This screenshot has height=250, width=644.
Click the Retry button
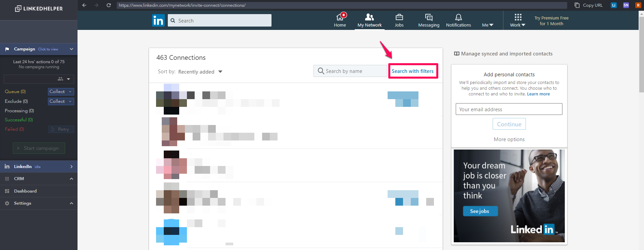[x=61, y=129]
